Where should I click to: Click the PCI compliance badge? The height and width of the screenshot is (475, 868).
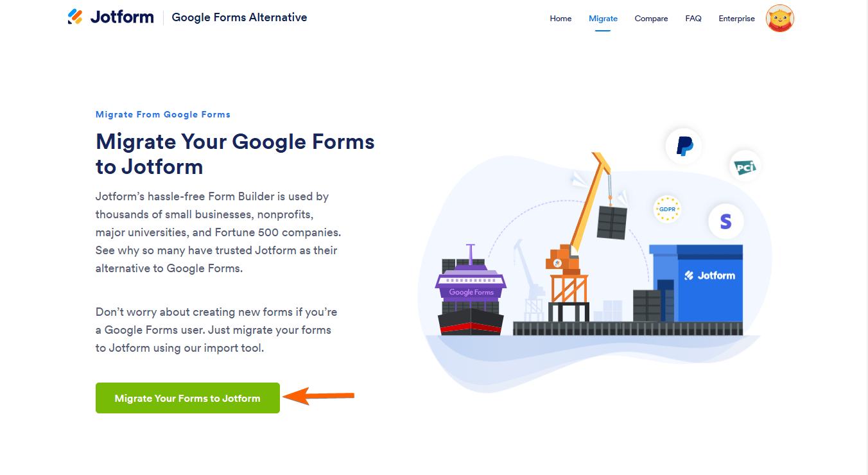point(745,167)
